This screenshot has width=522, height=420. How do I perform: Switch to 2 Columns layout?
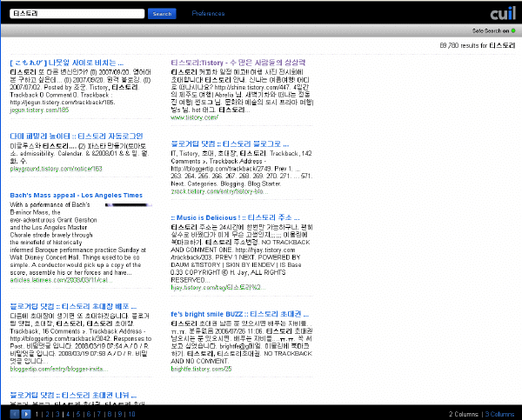464,414
